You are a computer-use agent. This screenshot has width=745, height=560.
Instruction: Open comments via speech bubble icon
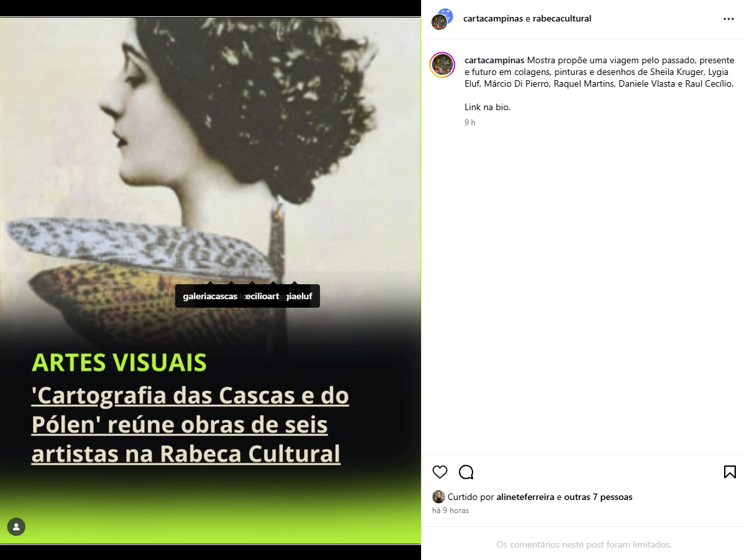pyautogui.click(x=466, y=472)
